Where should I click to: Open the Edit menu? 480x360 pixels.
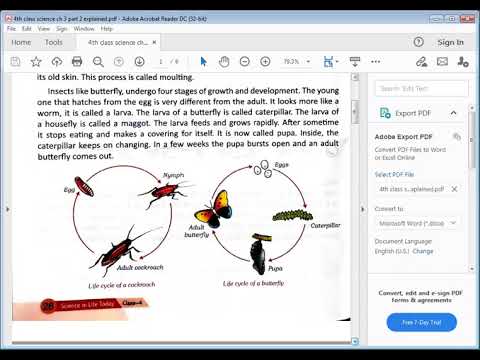(27, 29)
